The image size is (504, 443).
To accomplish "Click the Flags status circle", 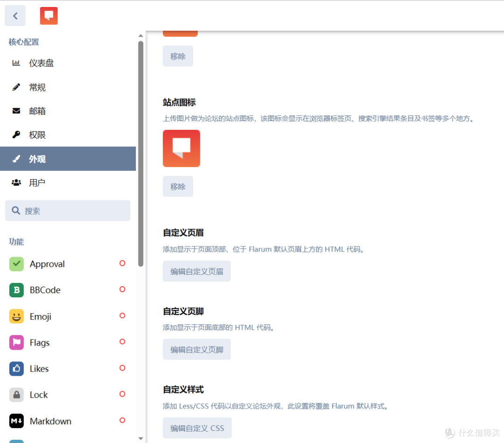I will (x=122, y=342).
